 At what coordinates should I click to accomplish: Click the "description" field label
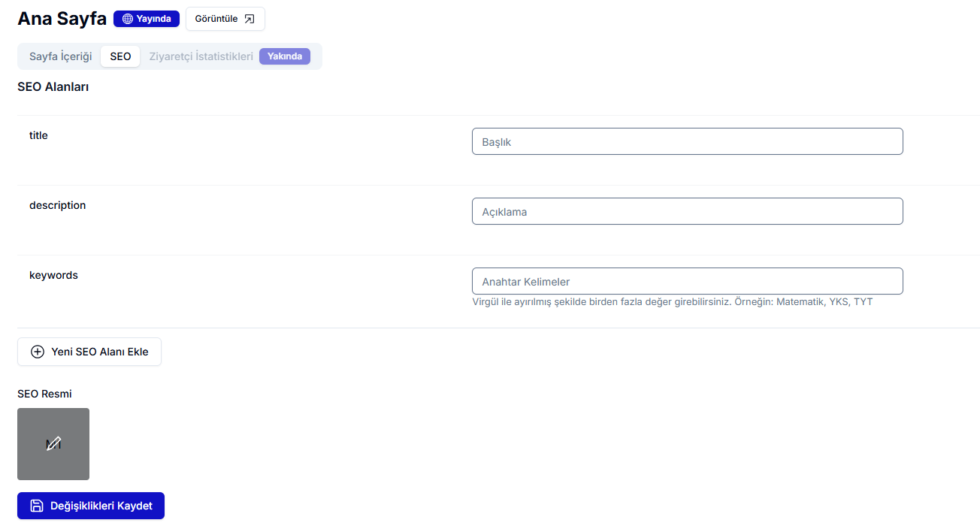pos(57,205)
